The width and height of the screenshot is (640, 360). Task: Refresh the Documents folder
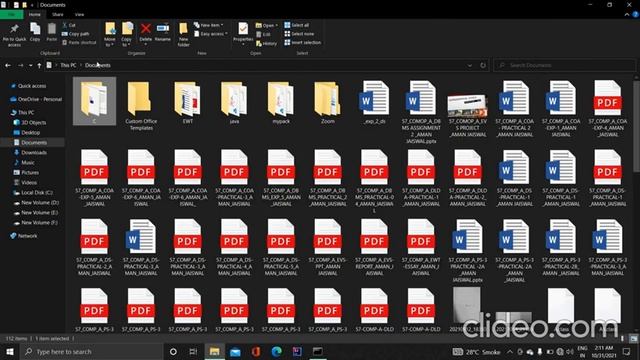click(483, 65)
